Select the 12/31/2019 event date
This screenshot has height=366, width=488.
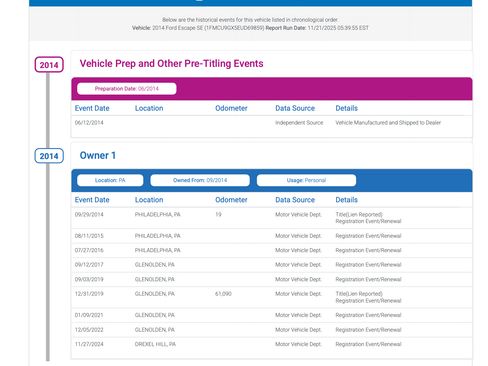pos(89,294)
